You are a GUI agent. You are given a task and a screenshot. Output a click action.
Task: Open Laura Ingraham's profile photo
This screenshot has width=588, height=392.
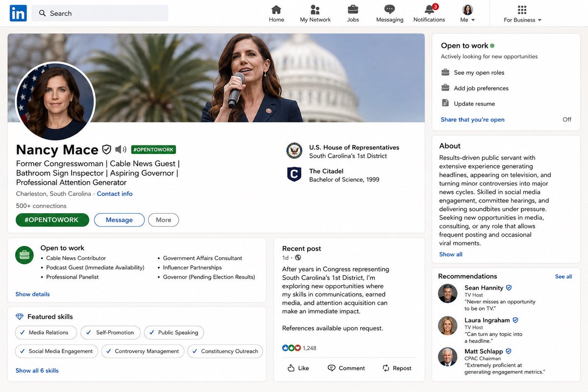click(447, 325)
